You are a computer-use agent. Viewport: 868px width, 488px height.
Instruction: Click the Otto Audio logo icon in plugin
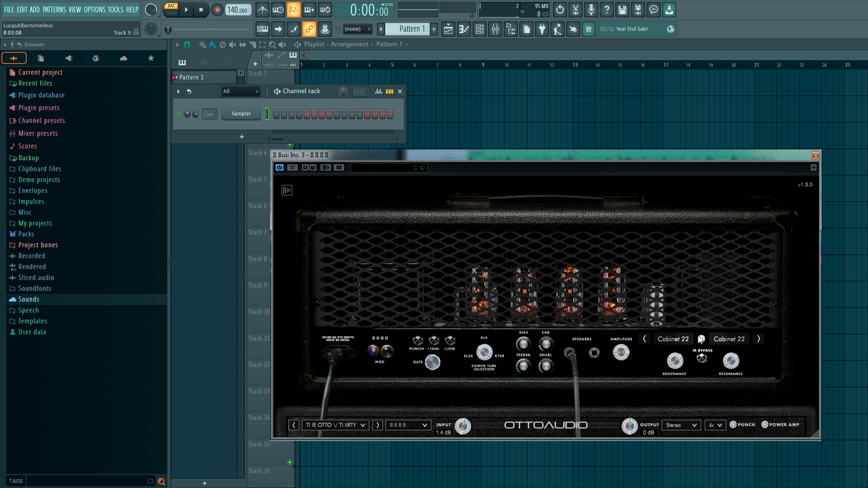tap(287, 190)
